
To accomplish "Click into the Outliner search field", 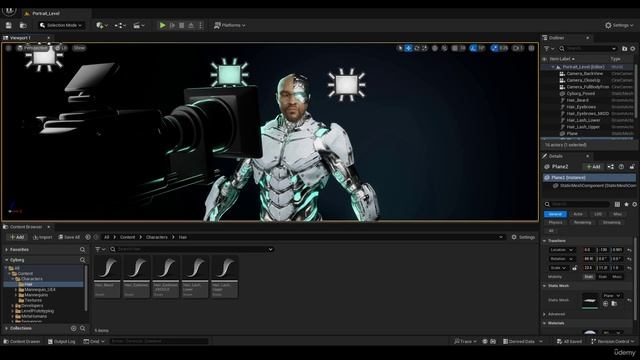I will (588, 49).
